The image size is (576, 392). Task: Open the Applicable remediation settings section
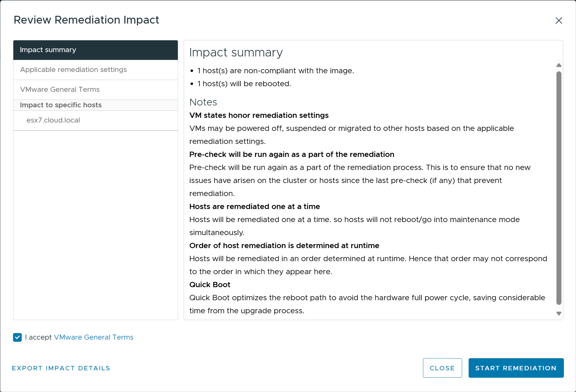pyautogui.click(x=73, y=70)
